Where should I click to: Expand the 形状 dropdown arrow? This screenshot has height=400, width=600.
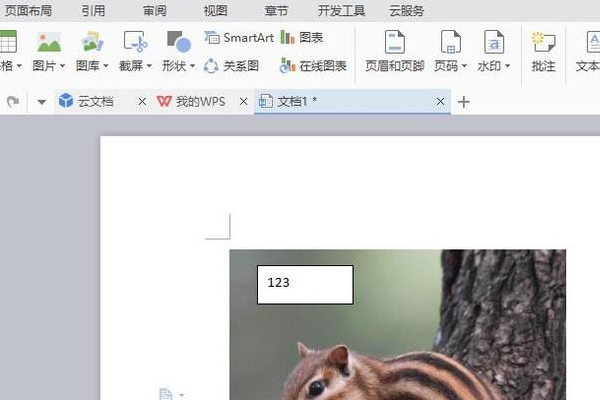click(193, 66)
